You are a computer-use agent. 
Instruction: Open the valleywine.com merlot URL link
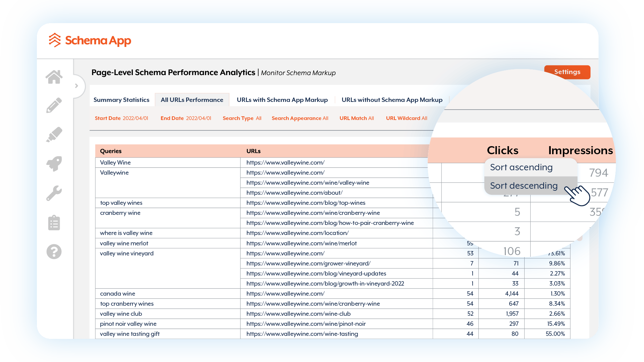point(301,243)
